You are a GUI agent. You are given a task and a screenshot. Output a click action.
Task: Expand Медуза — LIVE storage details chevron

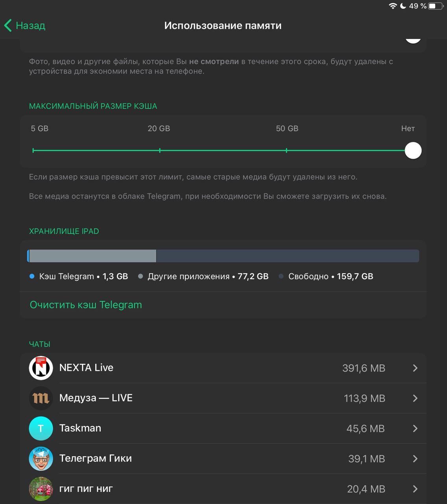point(415,398)
